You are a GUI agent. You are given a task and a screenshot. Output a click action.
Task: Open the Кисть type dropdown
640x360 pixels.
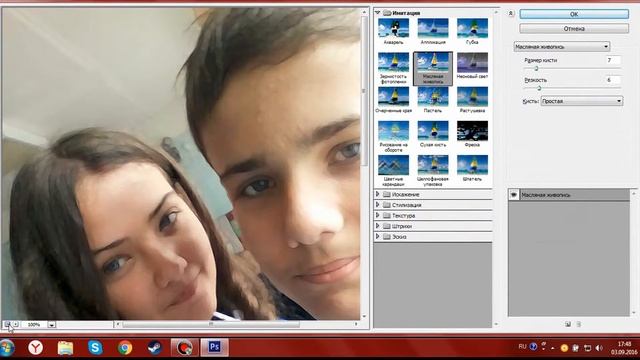click(x=582, y=101)
